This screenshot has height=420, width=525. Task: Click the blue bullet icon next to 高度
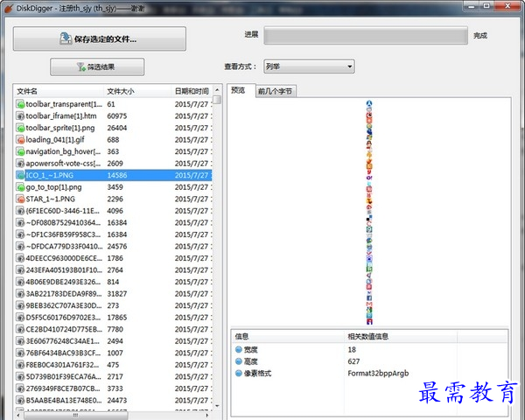(239, 361)
